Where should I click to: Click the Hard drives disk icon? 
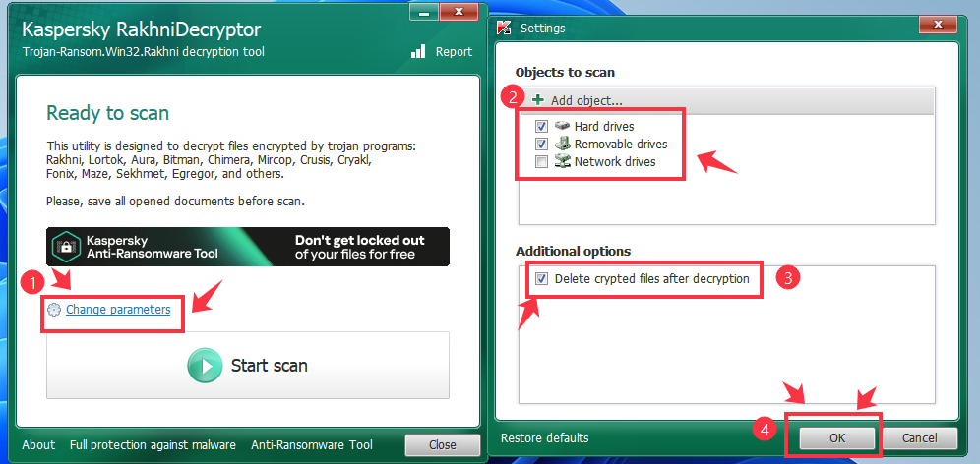(562, 126)
